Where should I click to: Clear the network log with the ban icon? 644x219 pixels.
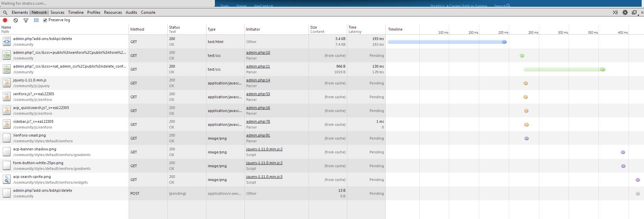click(15, 20)
